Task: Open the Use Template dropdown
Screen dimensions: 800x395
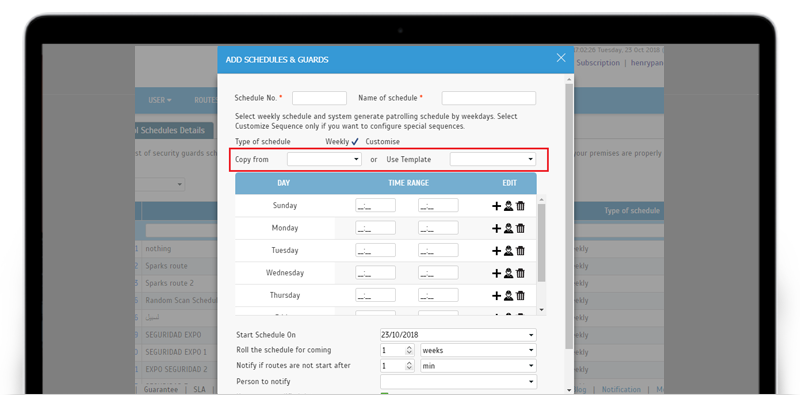Action: click(x=493, y=159)
